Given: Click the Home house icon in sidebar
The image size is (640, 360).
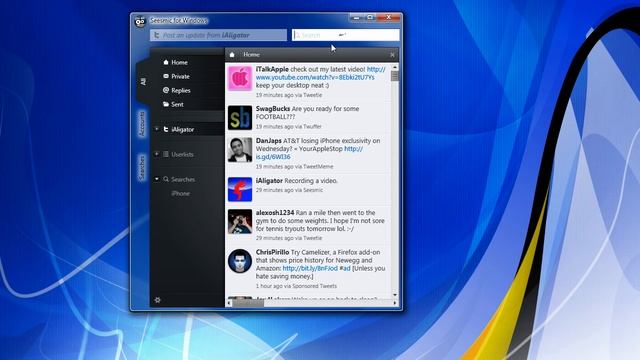Looking at the screenshot, I should 166,62.
